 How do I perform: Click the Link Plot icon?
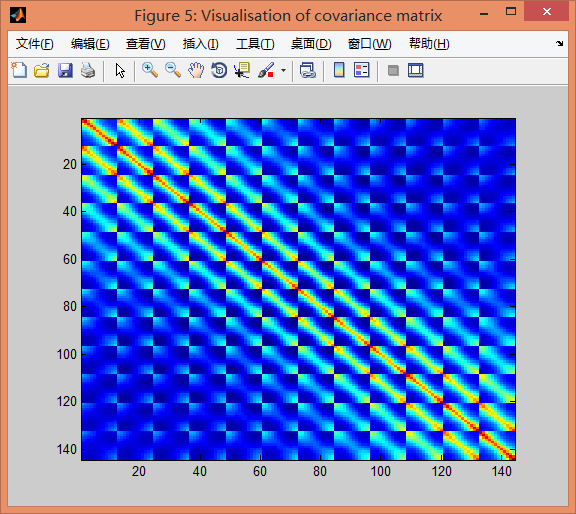[x=307, y=70]
